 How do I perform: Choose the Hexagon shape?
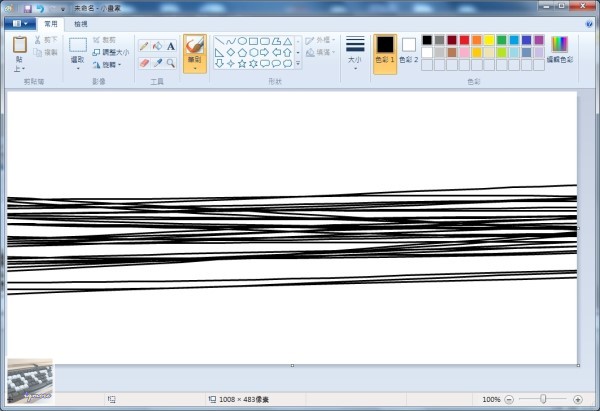coord(253,52)
